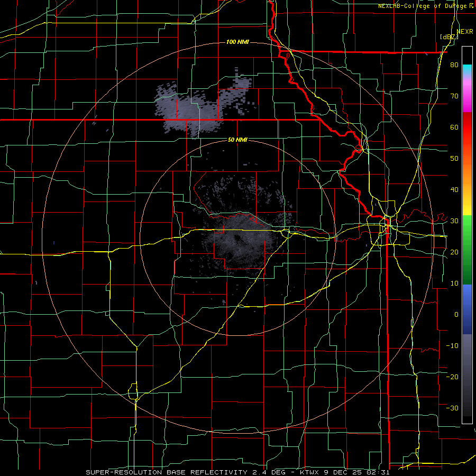Click the 80 value on the dBZ scale

[454, 65]
